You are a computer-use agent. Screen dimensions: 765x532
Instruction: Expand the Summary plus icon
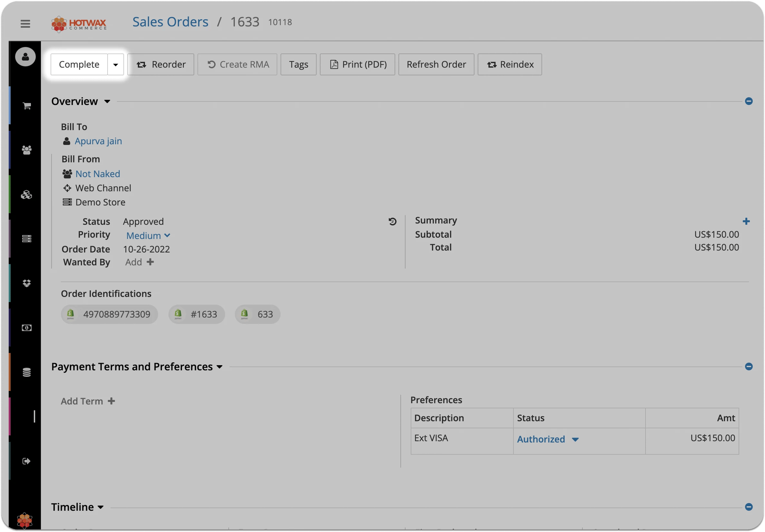pos(746,221)
